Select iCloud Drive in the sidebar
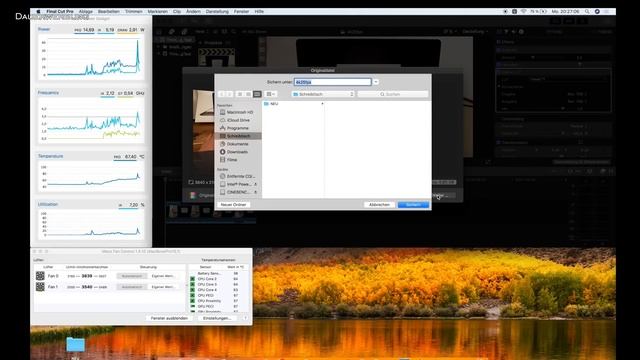The image size is (640, 360). pos(238,120)
